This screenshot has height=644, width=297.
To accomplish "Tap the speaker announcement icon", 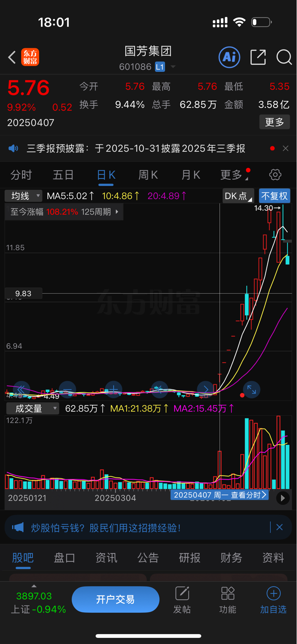I will [x=14, y=149].
